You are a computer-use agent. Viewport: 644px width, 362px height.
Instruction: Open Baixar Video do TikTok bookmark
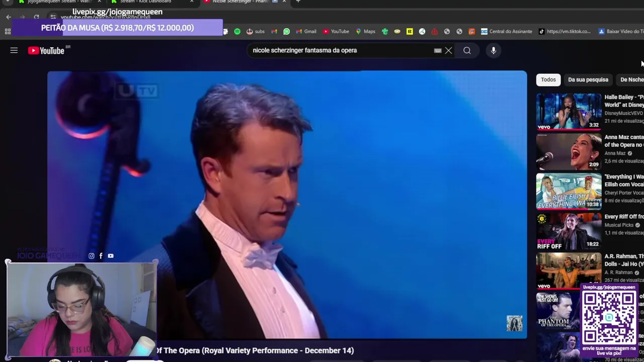[621, 31]
